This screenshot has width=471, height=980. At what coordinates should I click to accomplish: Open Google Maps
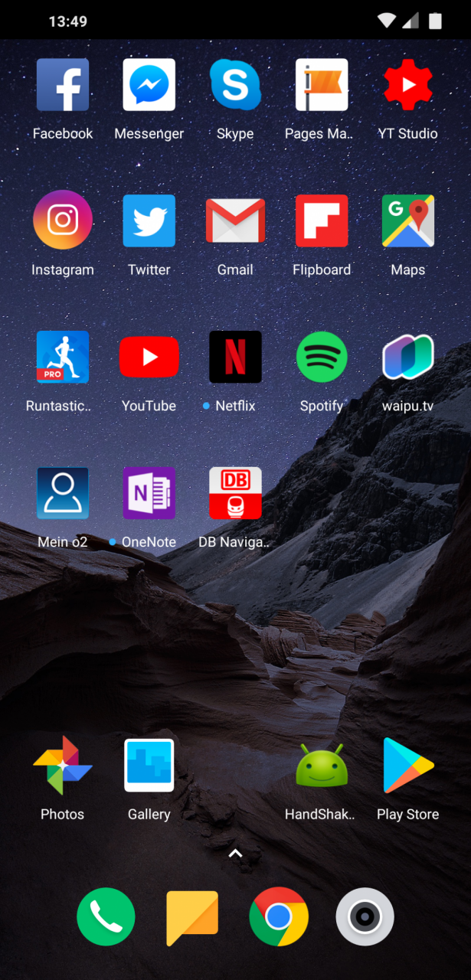pos(408,220)
